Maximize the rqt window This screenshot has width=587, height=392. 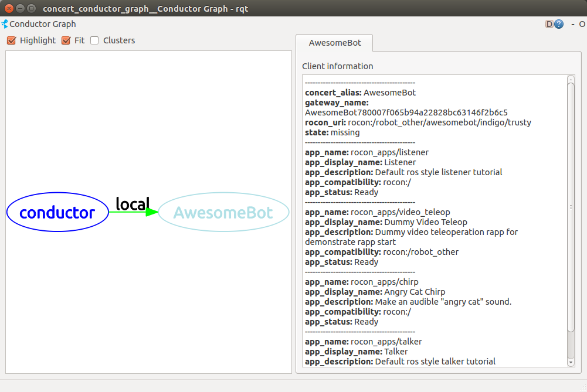[x=31, y=8]
